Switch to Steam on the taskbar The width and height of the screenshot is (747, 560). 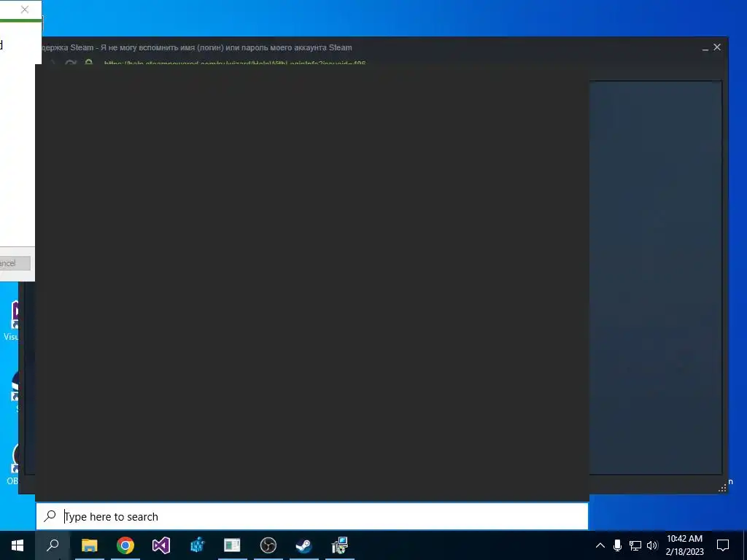(x=304, y=545)
